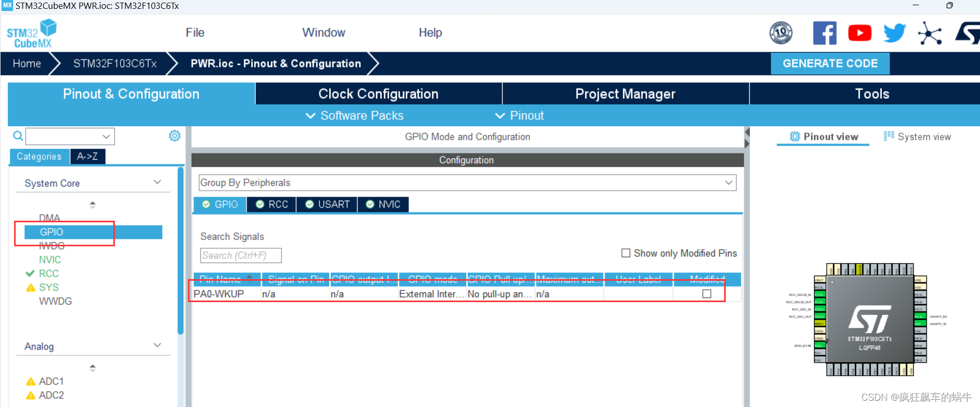Screen dimensions: 980x407
Task: Select the USART configuration tab
Action: click(327, 205)
